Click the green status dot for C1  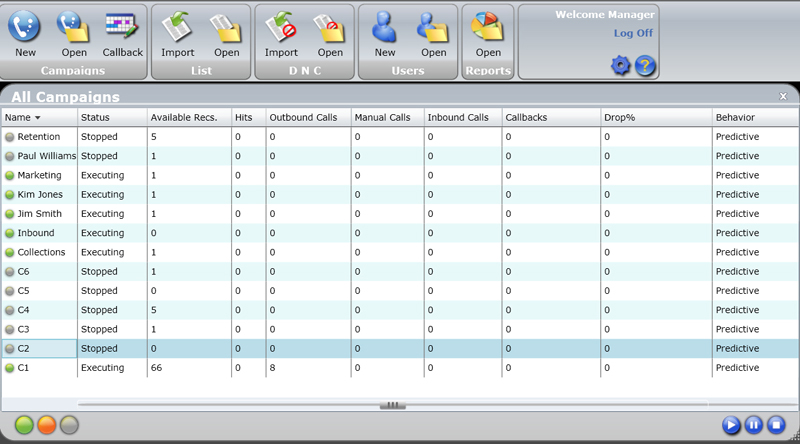click(10, 368)
